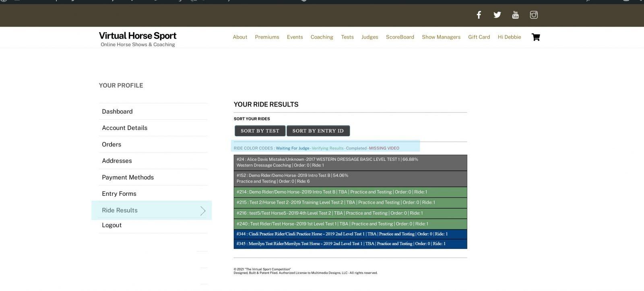Click the Ride Results chevron arrow

(203, 211)
